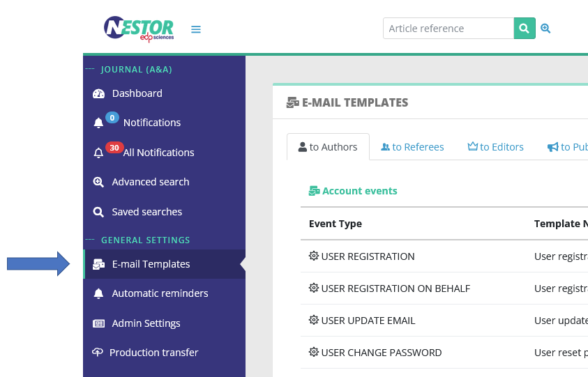This screenshot has width=588, height=377.
Task: Switch to the to Editors tab
Action: 495,147
